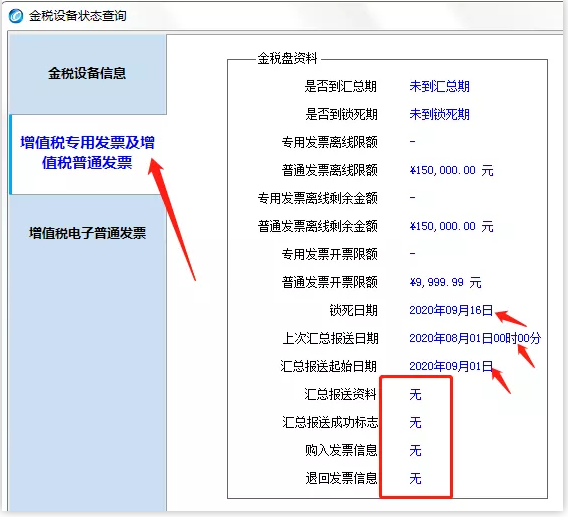The width and height of the screenshot is (568, 517).
Task: Click the 普通发票开票限额 value ¥9,999.99 元
Action: (x=445, y=282)
